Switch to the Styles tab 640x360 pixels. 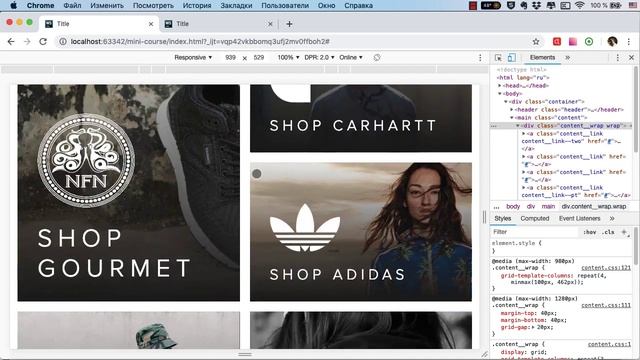(502, 219)
